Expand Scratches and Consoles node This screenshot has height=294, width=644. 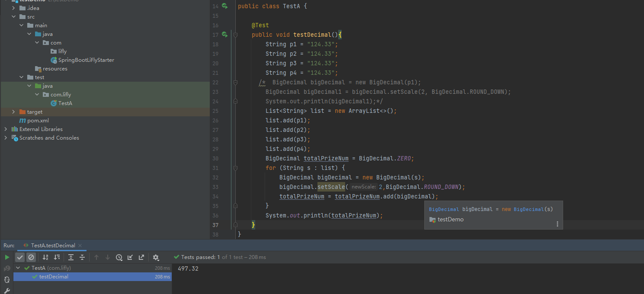tap(6, 138)
